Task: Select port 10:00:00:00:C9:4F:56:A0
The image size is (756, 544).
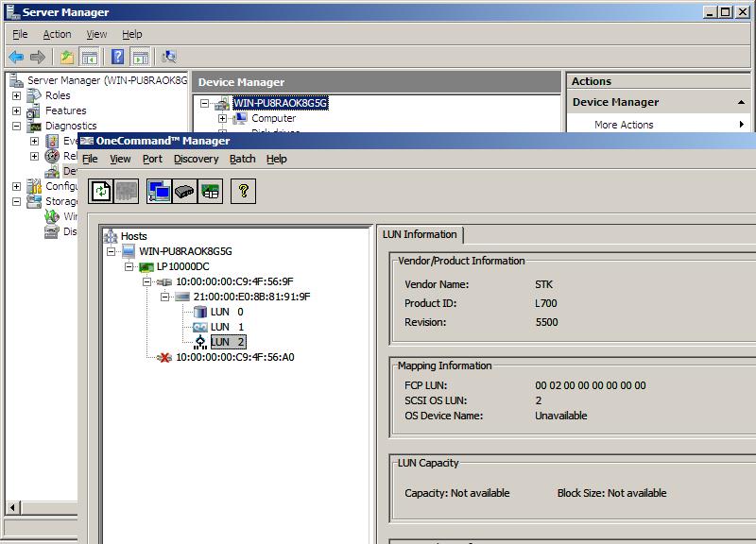Action: pyautogui.click(x=234, y=358)
